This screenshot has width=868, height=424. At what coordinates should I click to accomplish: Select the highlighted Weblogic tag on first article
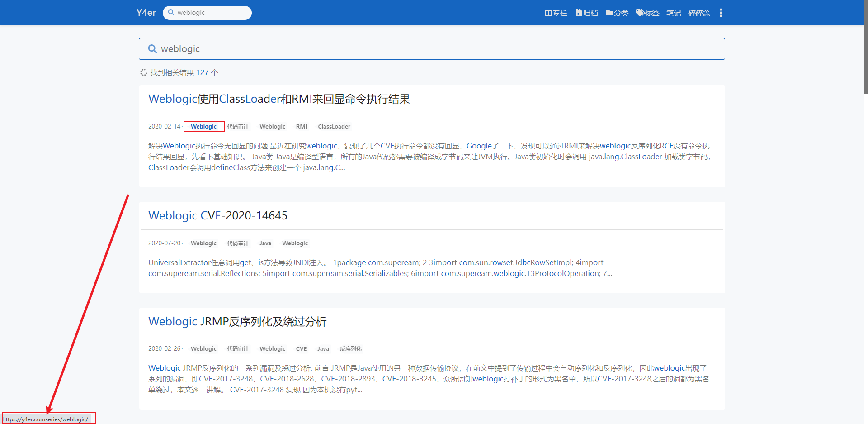click(x=204, y=126)
